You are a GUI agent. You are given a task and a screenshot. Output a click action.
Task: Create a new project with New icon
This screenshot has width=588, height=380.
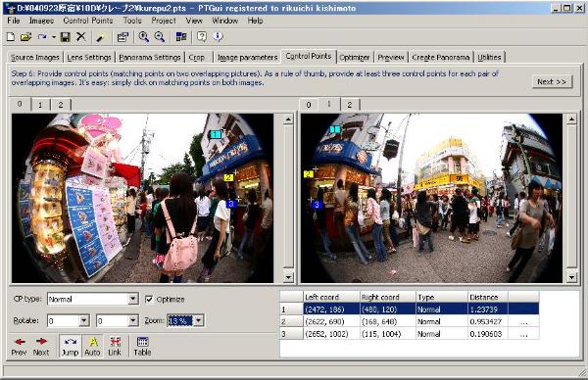[11, 36]
